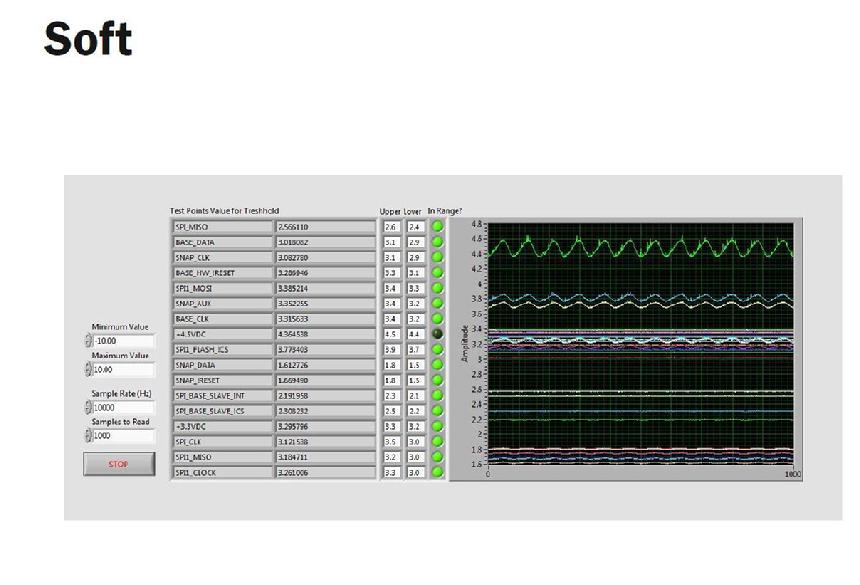Click the Minimum Value increment/decrement stepper

coord(88,341)
